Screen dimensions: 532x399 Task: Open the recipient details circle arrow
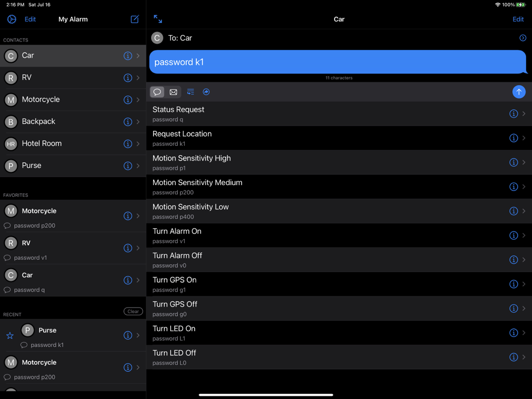522,38
